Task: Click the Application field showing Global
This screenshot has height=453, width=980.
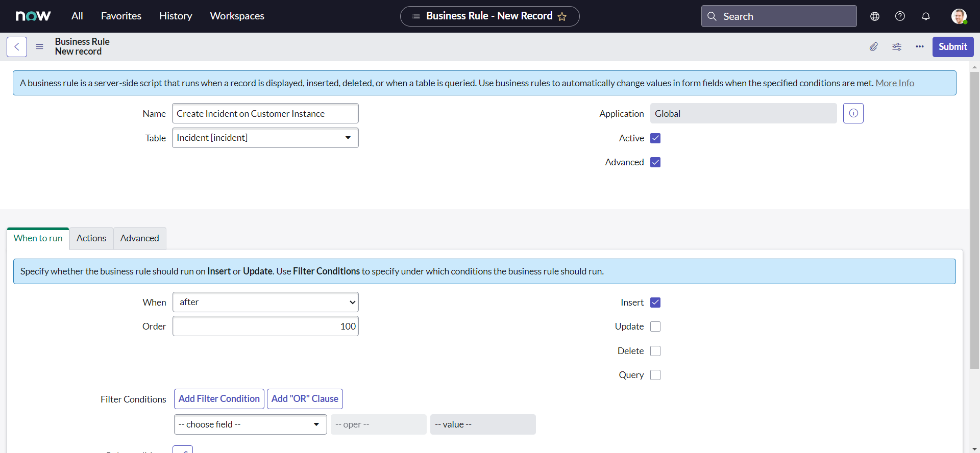Action: click(x=743, y=113)
